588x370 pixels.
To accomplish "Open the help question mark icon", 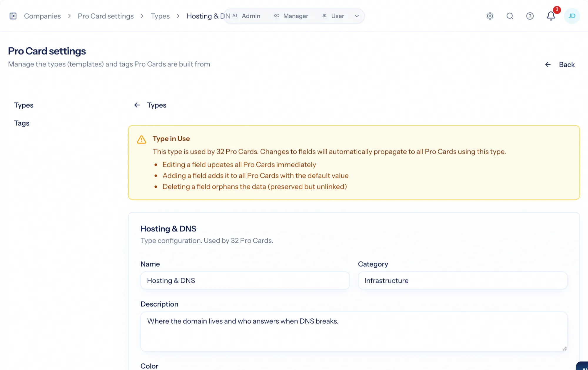I will click(530, 16).
